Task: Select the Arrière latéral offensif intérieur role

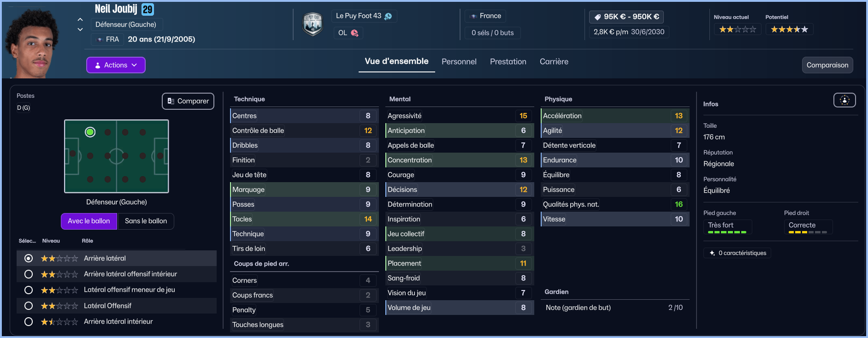Action: click(29, 274)
